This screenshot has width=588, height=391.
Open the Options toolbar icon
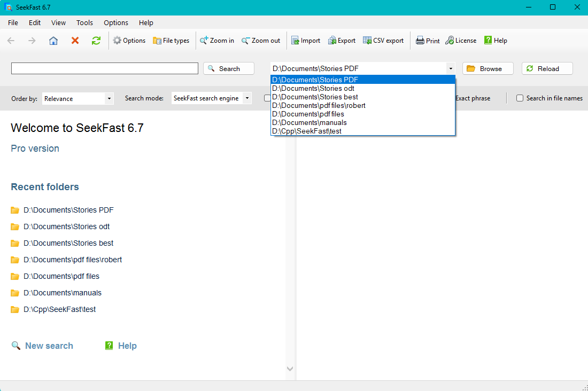(129, 40)
